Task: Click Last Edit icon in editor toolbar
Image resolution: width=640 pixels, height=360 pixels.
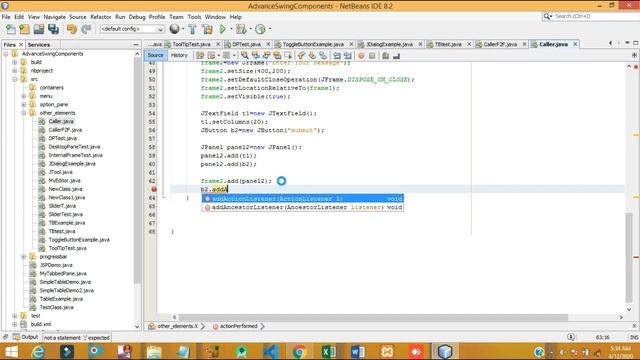Action: [x=200, y=55]
